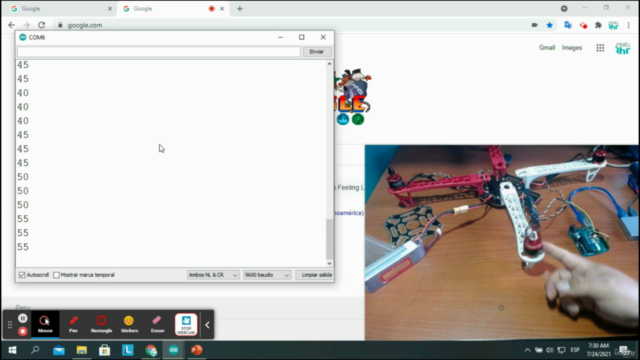The width and height of the screenshot is (640, 360).
Task: Select the Rectangle annotation tool
Action: pyautogui.click(x=101, y=324)
